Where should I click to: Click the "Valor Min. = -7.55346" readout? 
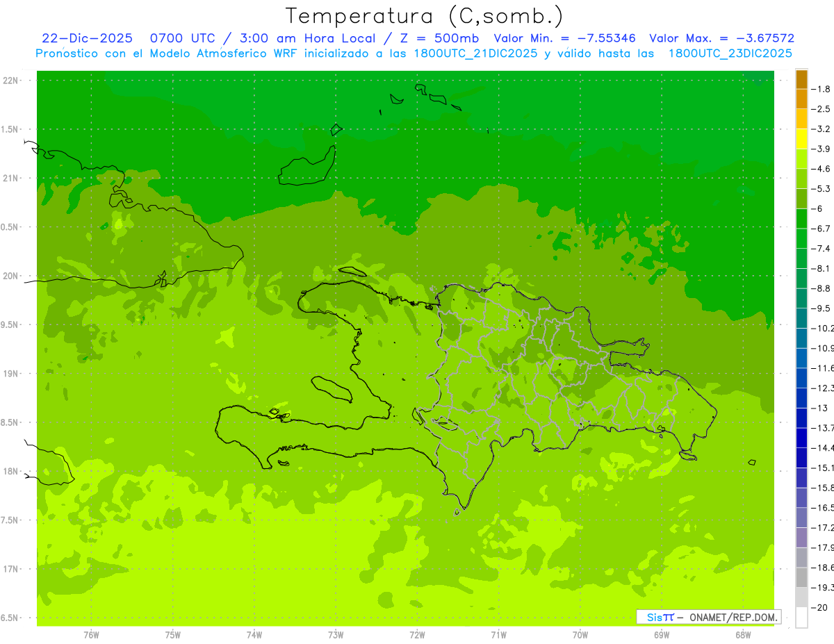564,38
